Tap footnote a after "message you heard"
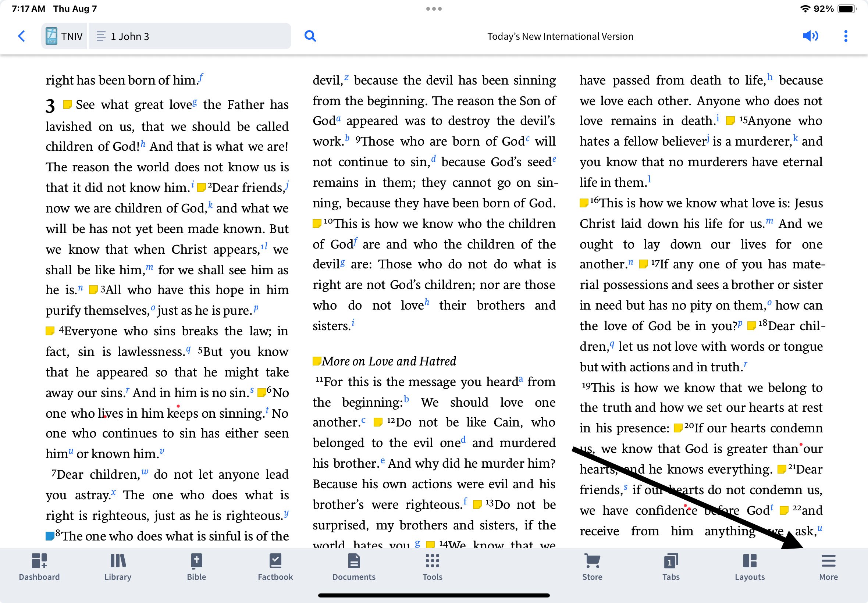868x603 pixels. (521, 379)
